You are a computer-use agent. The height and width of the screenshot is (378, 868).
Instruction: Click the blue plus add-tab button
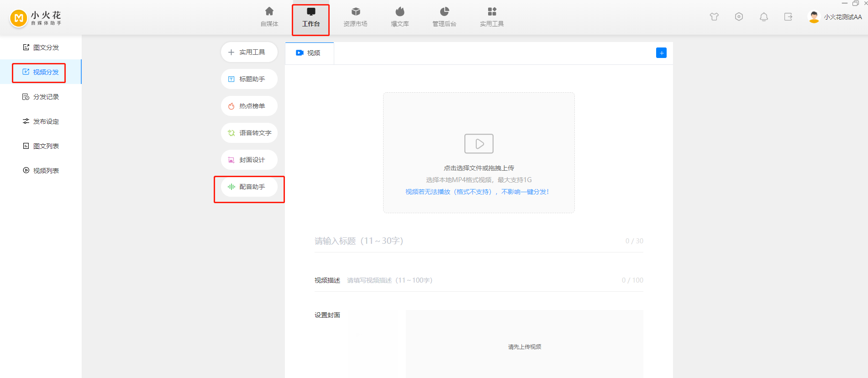pyautogui.click(x=661, y=53)
